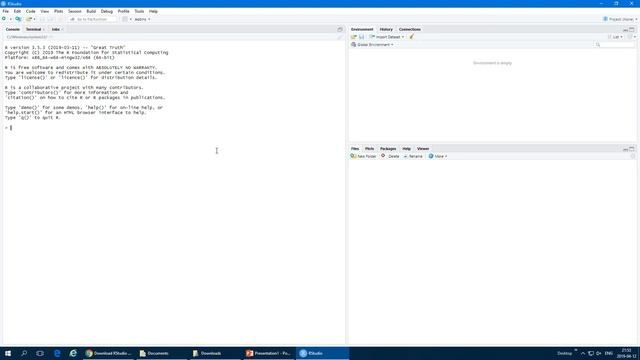Image resolution: width=640 pixels, height=360 pixels.
Task: Click the New File plus icon
Action: coord(4,19)
